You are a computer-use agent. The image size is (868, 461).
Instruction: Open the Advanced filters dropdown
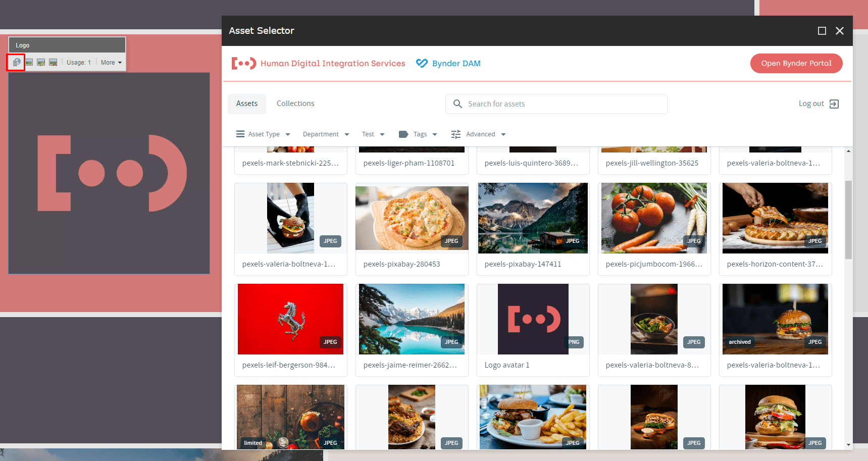[478, 134]
